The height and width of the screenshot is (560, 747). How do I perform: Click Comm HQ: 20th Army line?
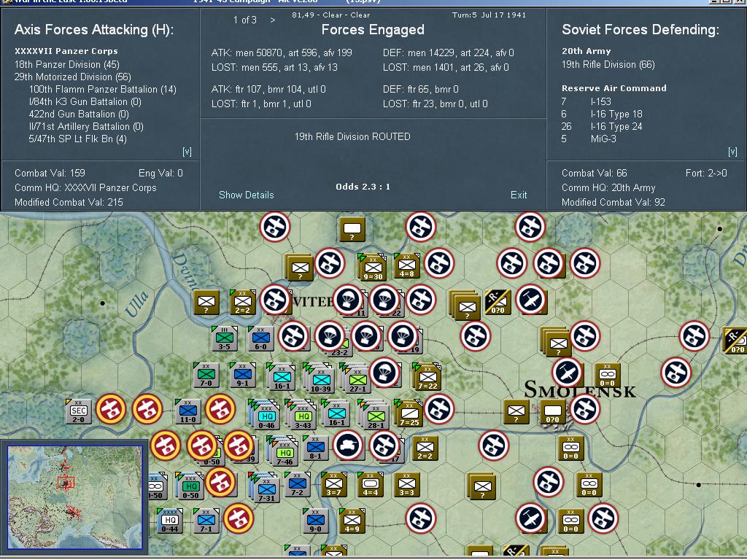[x=608, y=187]
